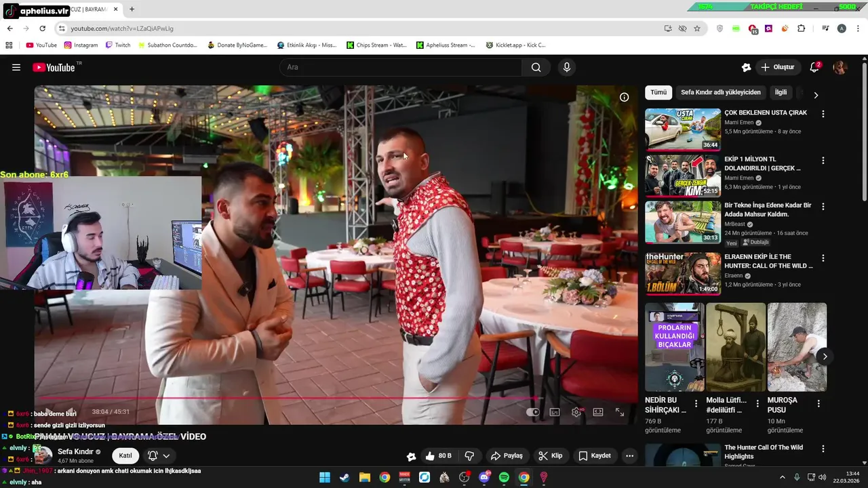Open Chrome extensions puzzle icon

tap(802, 28)
